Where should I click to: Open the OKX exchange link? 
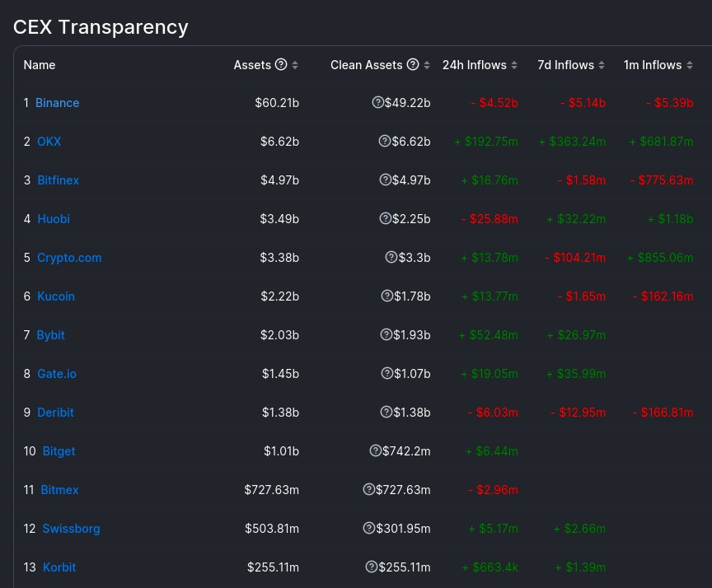49,142
